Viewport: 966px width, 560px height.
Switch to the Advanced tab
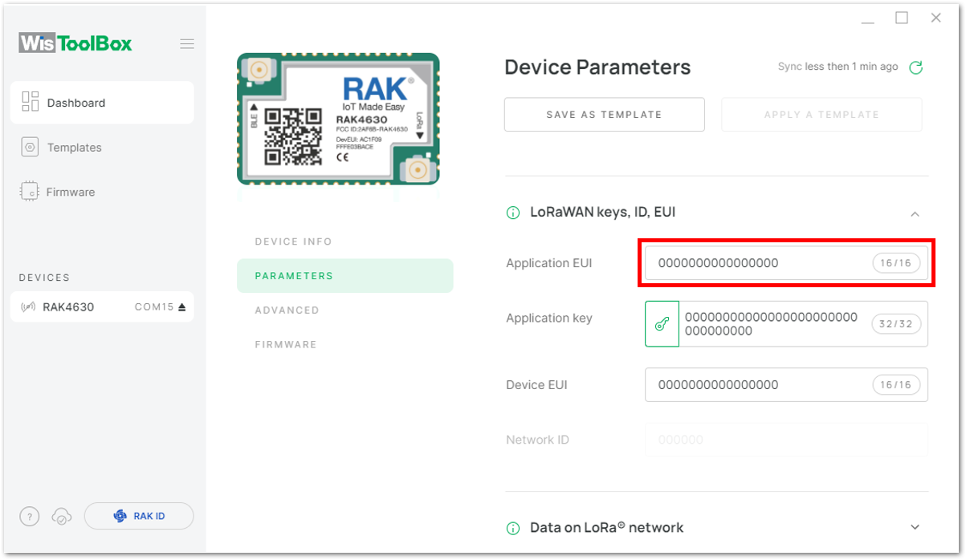tap(287, 310)
